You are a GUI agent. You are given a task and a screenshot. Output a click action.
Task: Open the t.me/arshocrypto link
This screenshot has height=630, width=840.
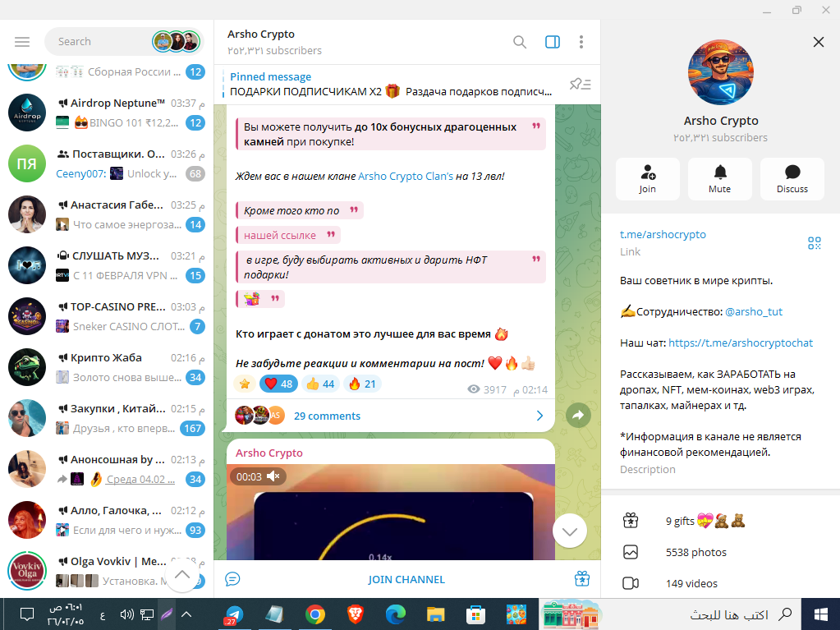coord(663,234)
